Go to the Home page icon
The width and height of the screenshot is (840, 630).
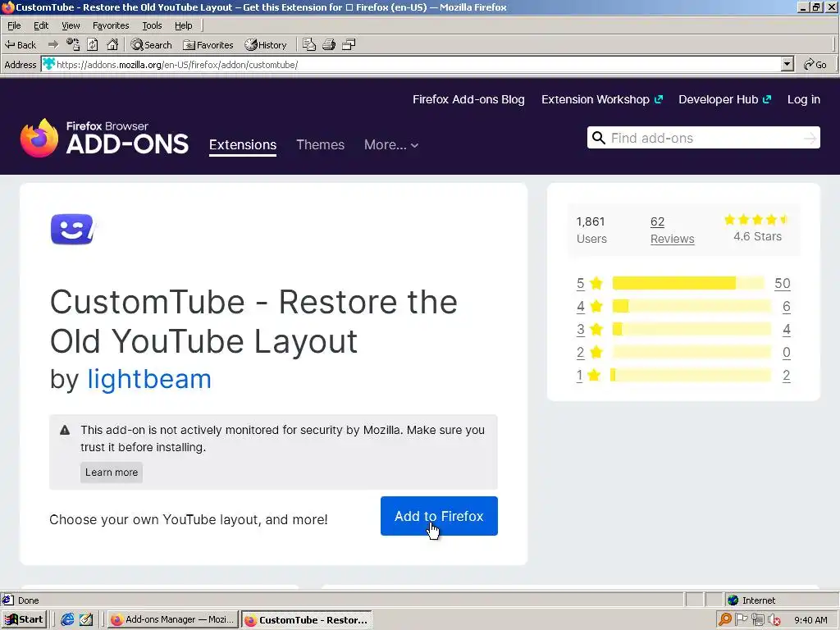(112, 44)
